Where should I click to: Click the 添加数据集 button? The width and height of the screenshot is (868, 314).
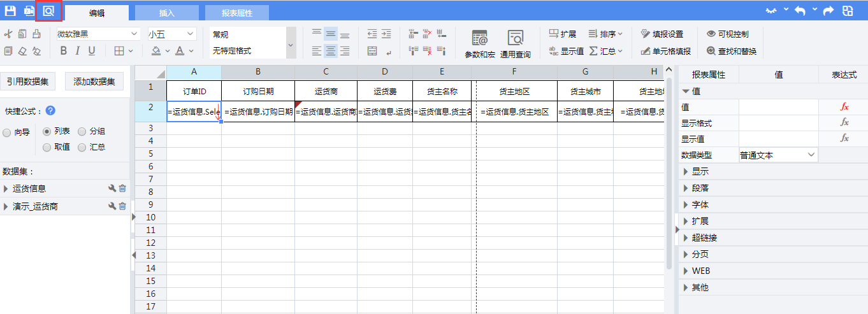click(94, 82)
